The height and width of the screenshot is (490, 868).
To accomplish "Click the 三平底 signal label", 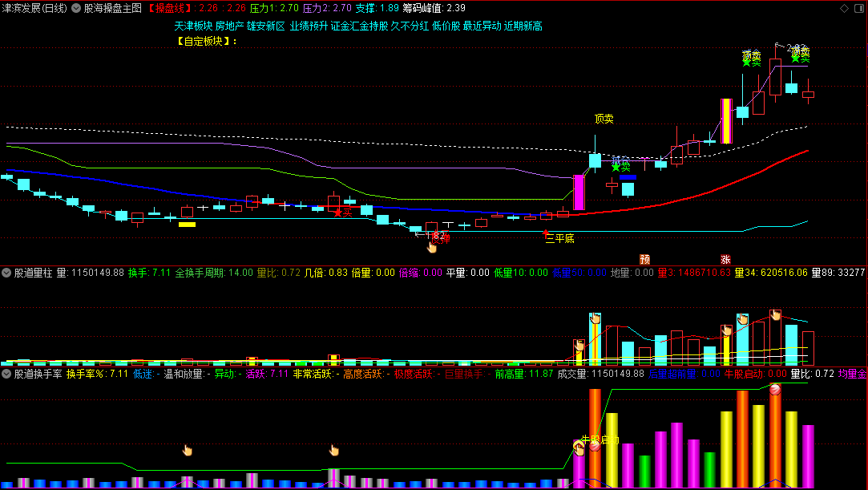I will click(x=560, y=239).
